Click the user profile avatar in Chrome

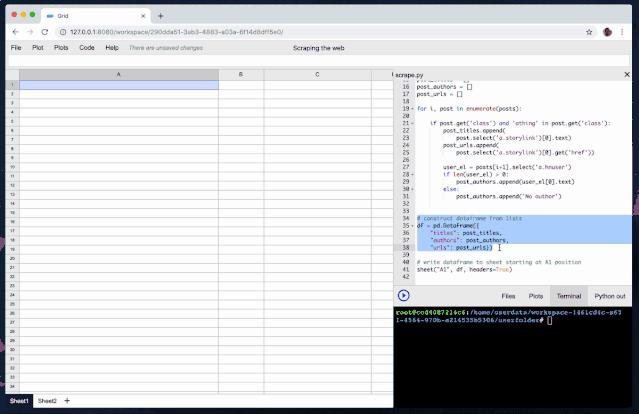(x=607, y=32)
